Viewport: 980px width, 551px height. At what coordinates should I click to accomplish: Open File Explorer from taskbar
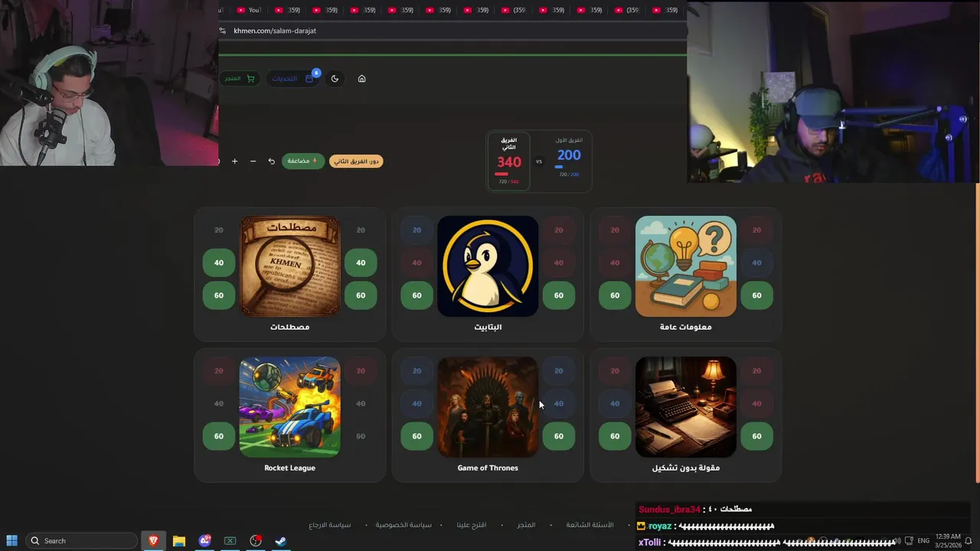tap(178, 540)
